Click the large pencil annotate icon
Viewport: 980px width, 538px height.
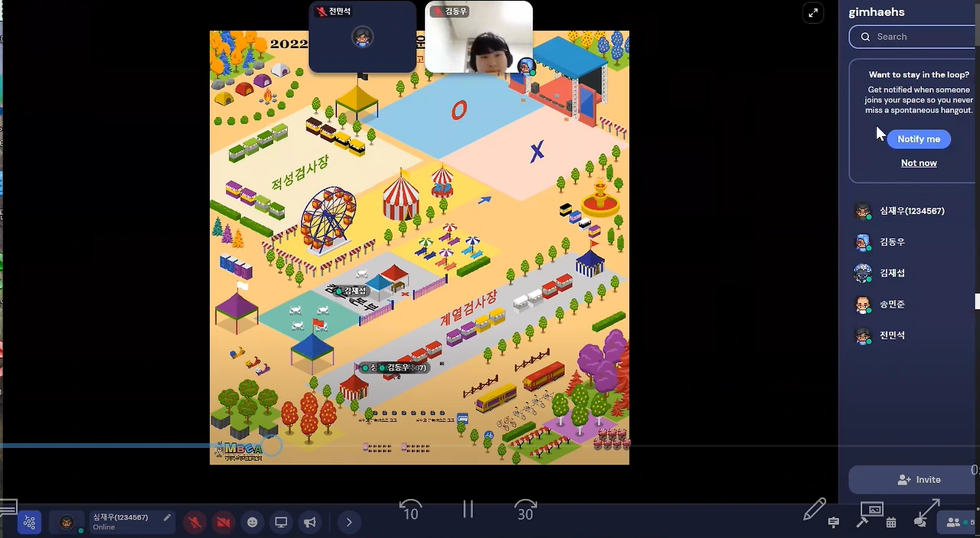815,510
